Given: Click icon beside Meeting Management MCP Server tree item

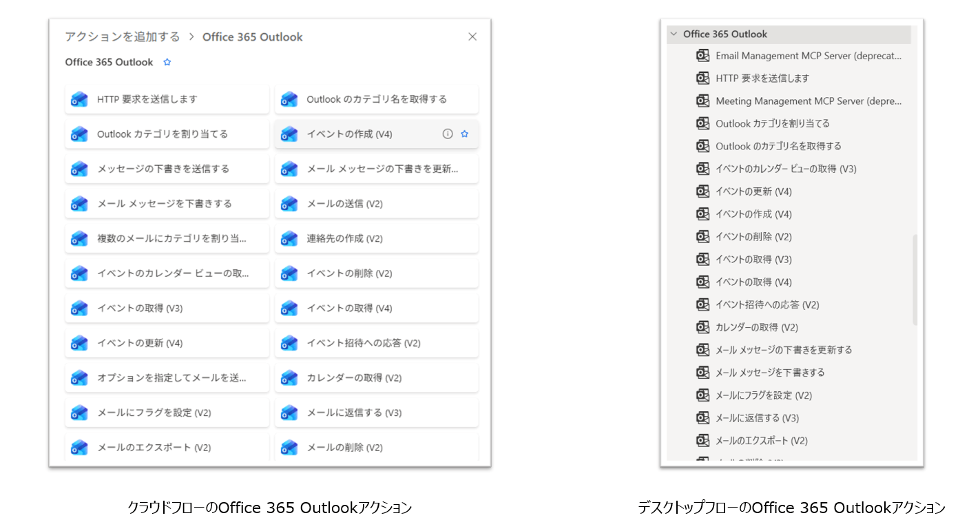Looking at the screenshot, I should pos(702,101).
